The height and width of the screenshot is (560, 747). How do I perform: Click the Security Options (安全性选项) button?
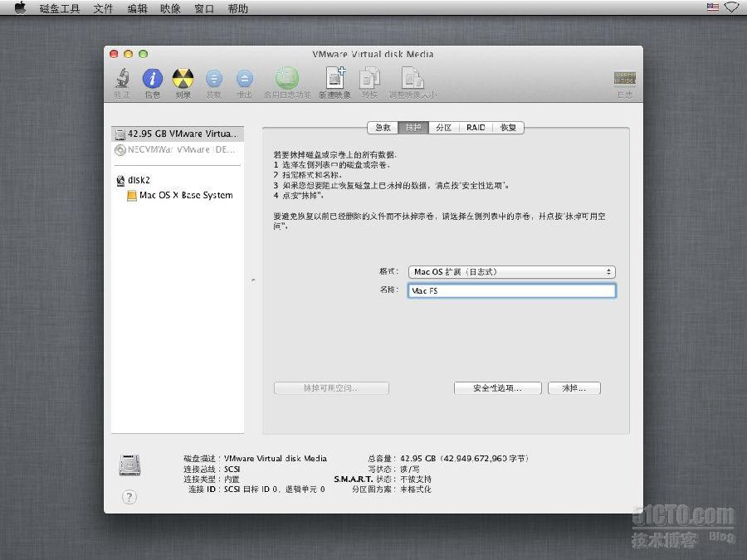point(498,388)
